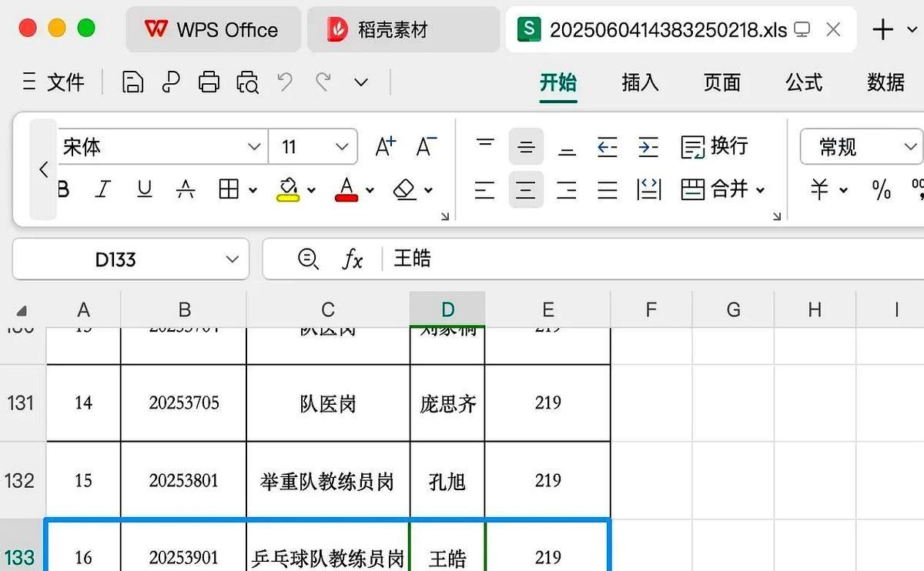The image size is (924, 571).
Task: Click the justify alignment icon
Action: point(608,189)
